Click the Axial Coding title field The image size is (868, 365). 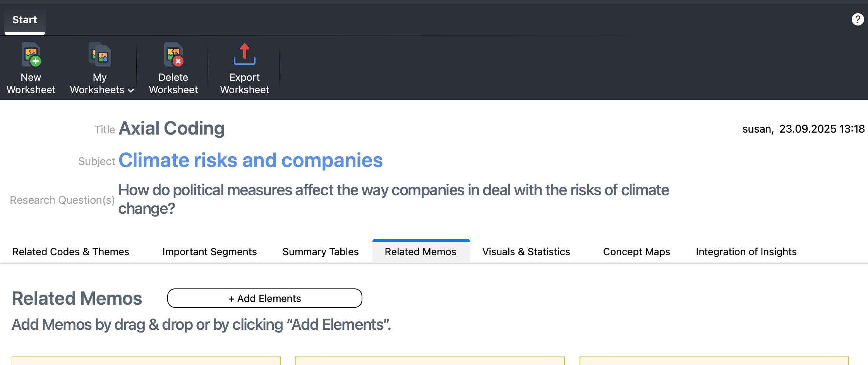coord(172,128)
